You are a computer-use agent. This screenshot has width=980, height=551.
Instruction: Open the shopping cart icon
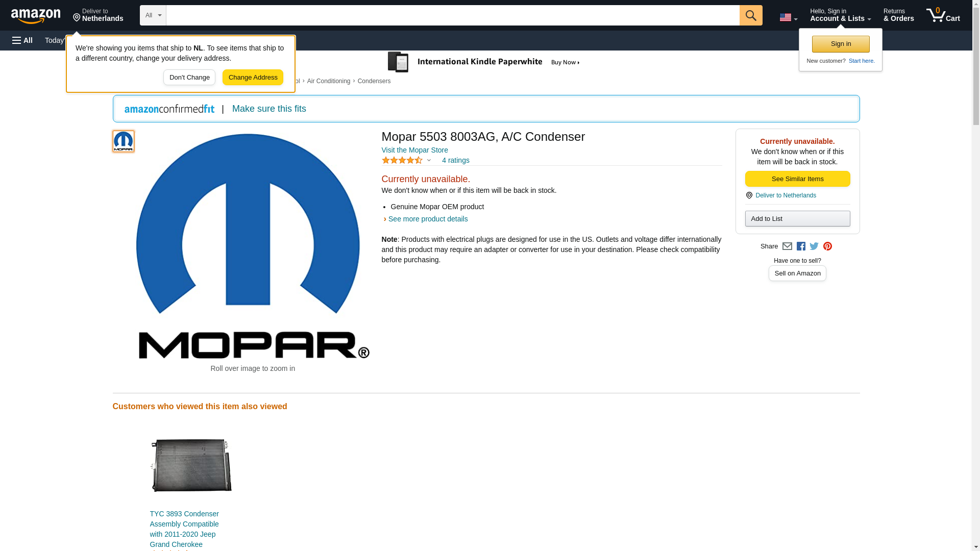943,15
